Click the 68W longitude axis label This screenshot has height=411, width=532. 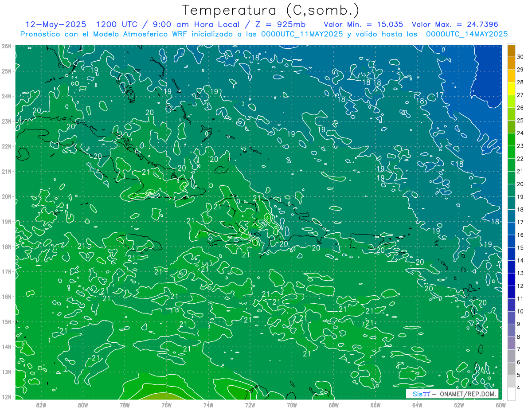334,405
